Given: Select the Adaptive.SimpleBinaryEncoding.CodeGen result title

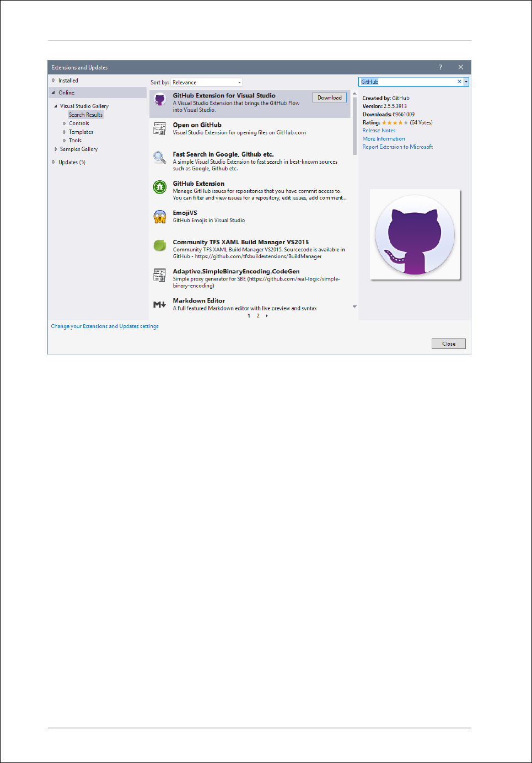Looking at the screenshot, I should tap(236, 271).
